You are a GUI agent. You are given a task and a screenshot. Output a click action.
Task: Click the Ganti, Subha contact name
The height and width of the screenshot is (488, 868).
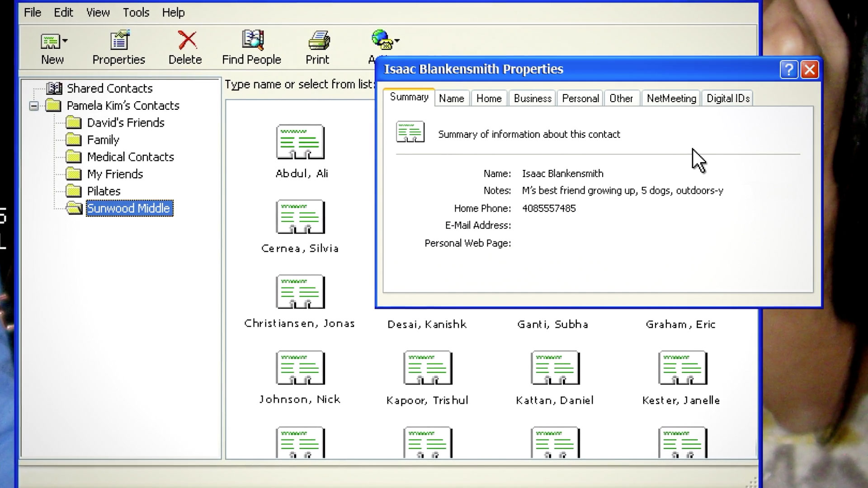[553, 324]
